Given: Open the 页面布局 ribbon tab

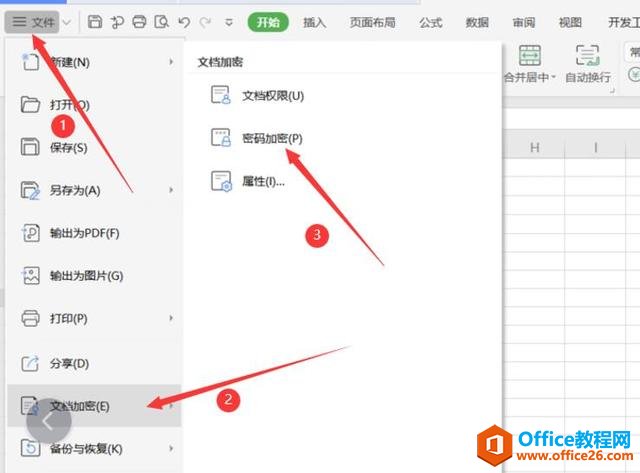Looking at the screenshot, I should [x=372, y=22].
